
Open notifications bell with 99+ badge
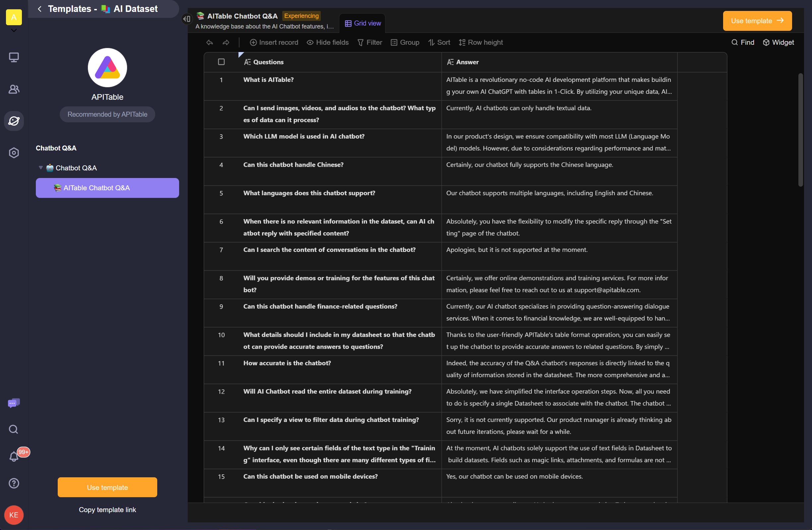(x=14, y=456)
